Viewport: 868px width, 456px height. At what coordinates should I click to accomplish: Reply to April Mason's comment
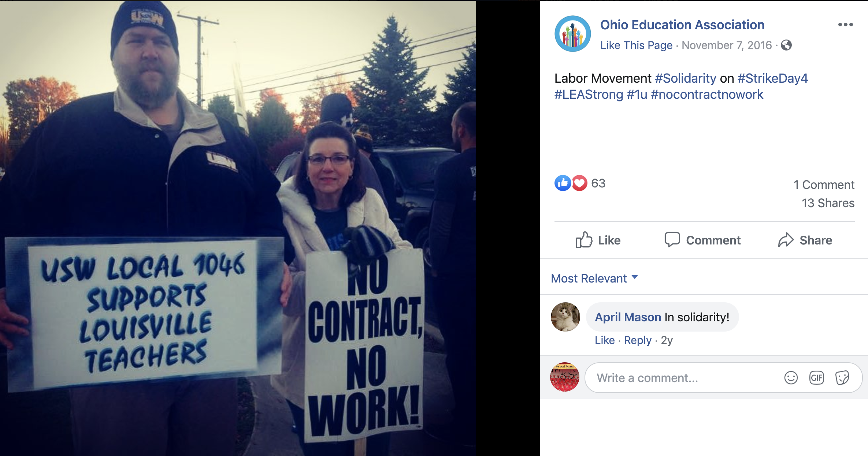coord(638,340)
